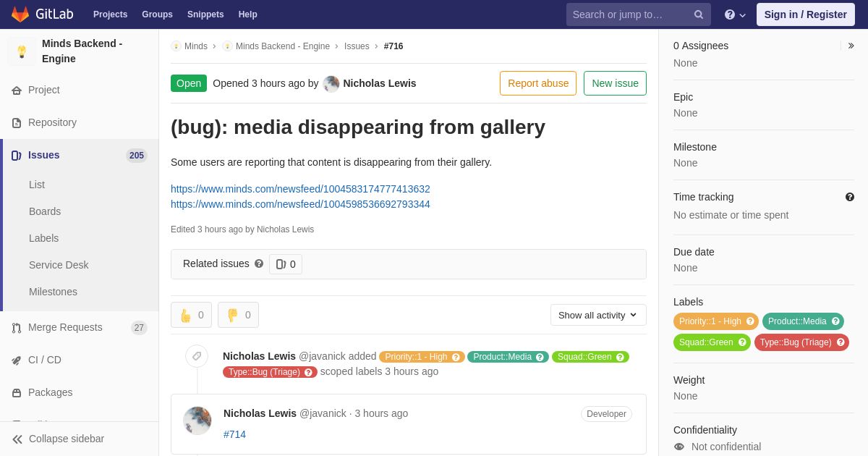Viewport: 868px width, 456px height.
Task: Click the Minds Backend Engine project avatar
Action: 22,51
